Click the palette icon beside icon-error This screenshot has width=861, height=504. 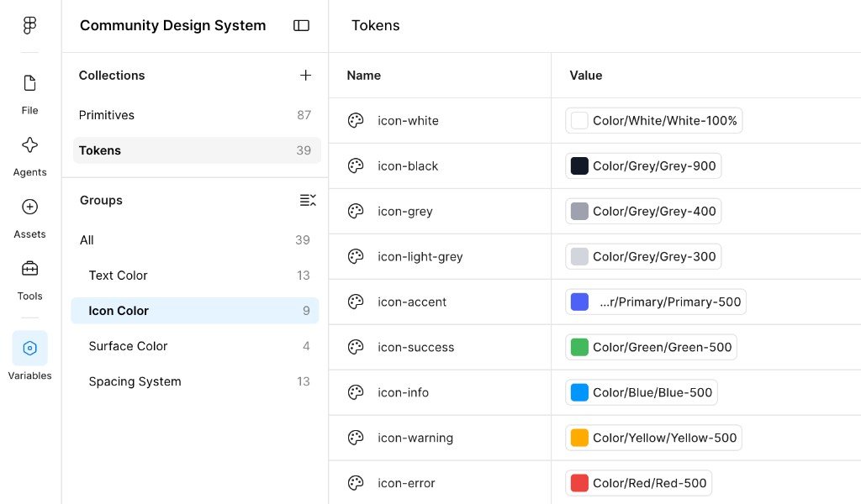[x=356, y=483]
